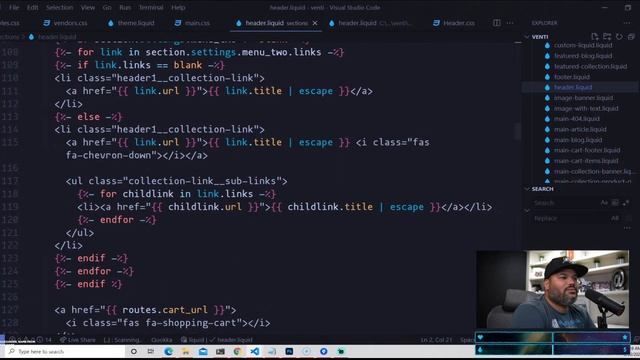Open Microsoft Edge from the taskbar
The width and height of the screenshot is (640, 360).
[169, 351]
